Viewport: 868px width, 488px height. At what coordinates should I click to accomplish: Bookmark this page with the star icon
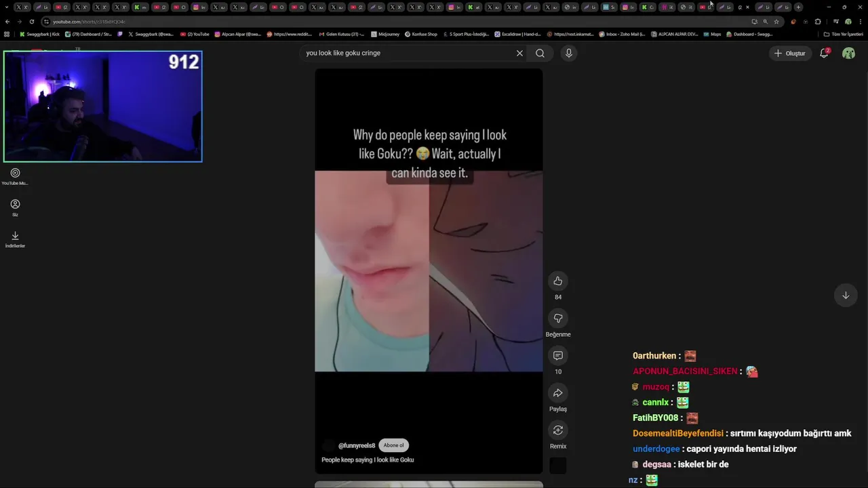coord(776,22)
